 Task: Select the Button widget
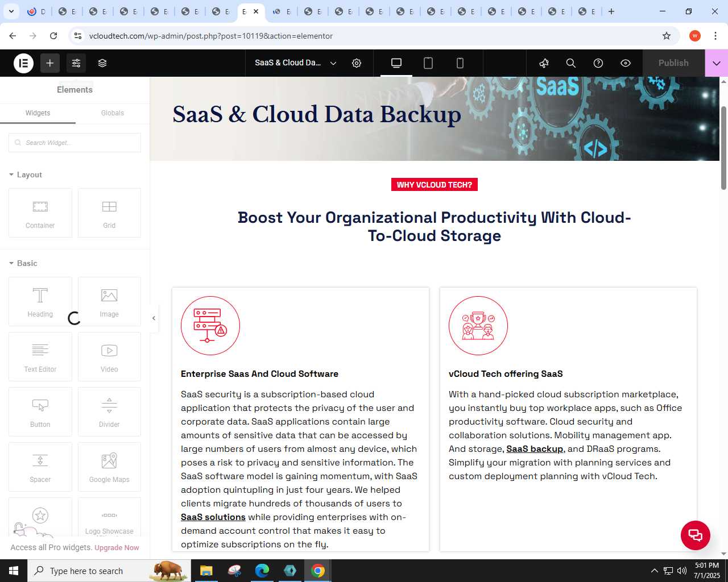click(x=40, y=411)
